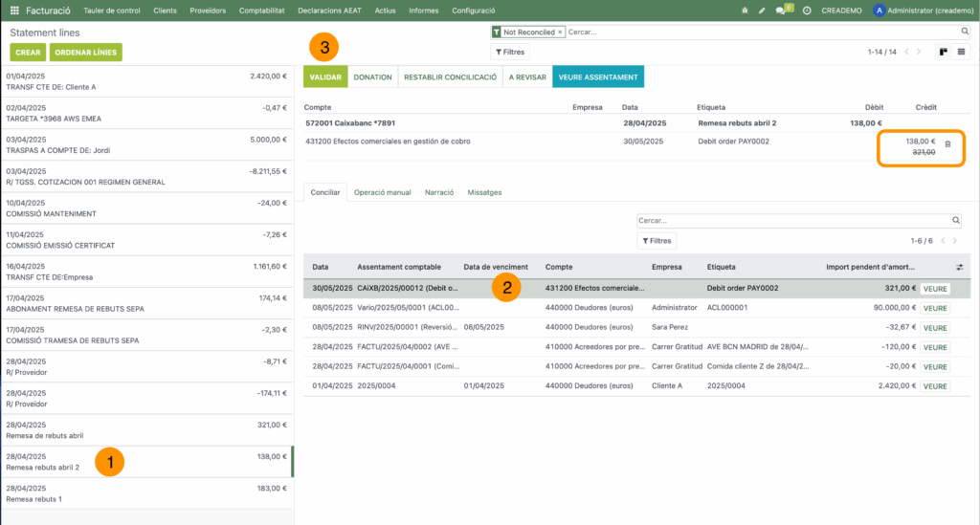Open the top Filtres dropdown
Image resolution: width=980 pixels, height=525 pixels.
pyautogui.click(x=509, y=52)
